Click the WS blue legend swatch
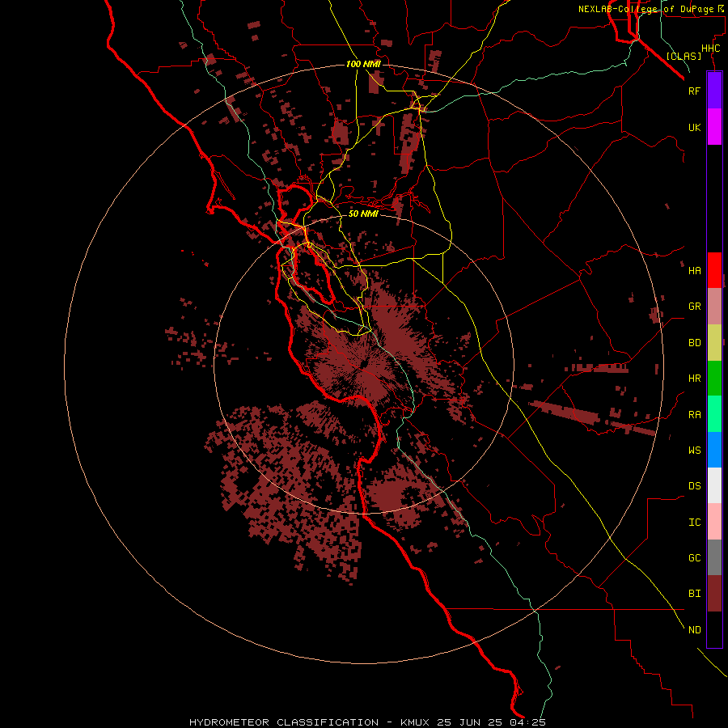This screenshot has height=728, width=728. [x=714, y=450]
